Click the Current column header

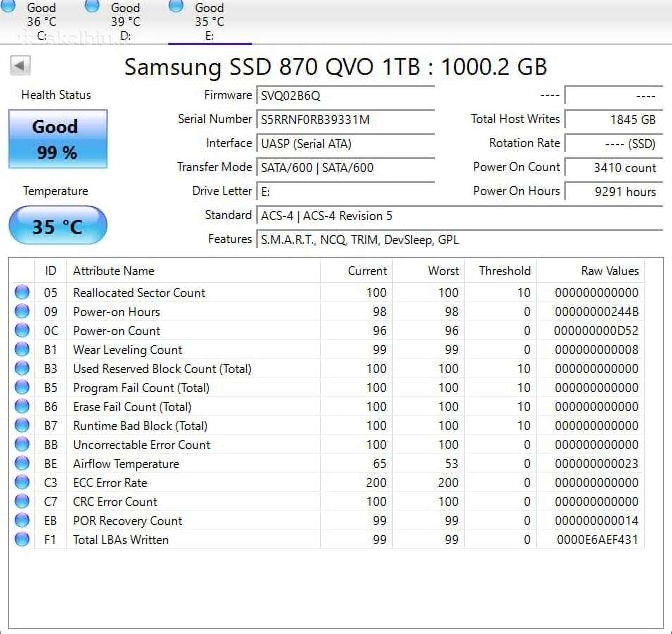tap(356, 271)
